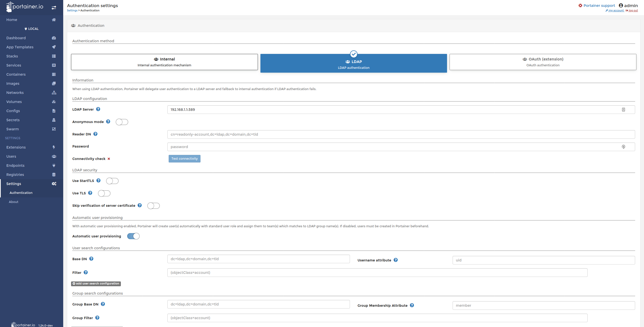This screenshot has height=327, width=644.
Task: Click add user search configuration button
Action: (96, 284)
